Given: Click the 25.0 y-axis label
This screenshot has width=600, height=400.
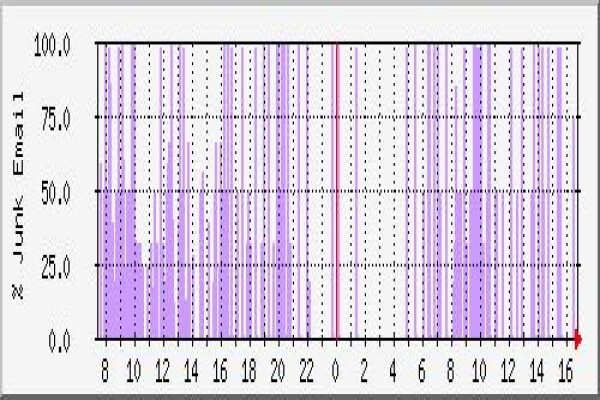Looking at the screenshot, I should tap(56, 267).
